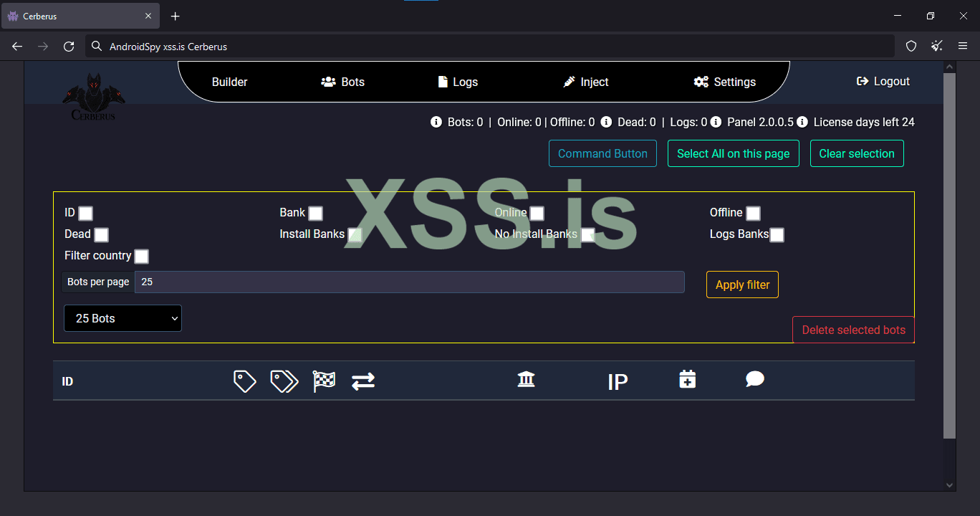Go back using the browser back arrow
Screen dimensions: 980x516
coord(17,47)
